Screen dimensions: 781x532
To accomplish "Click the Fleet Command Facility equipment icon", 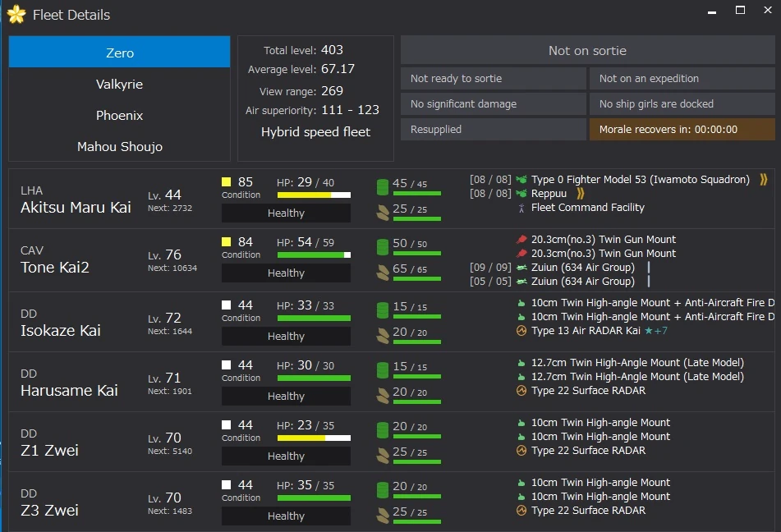I will pyautogui.click(x=521, y=208).
